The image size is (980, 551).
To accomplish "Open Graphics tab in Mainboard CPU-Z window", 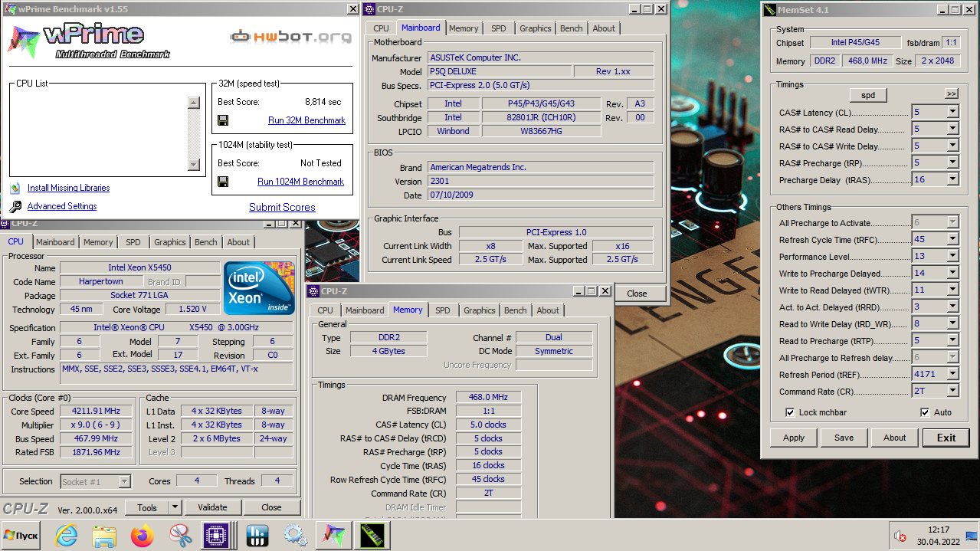I will click(x=535, y=28).
